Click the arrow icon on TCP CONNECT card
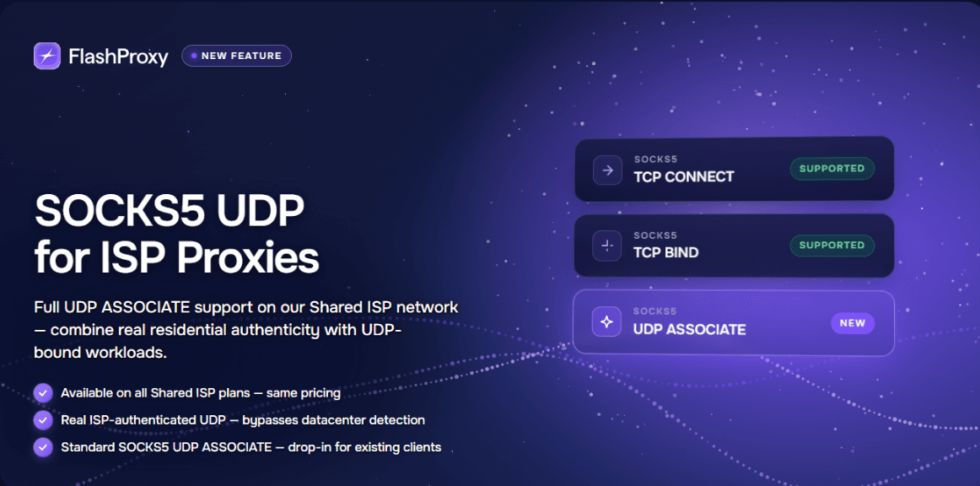The image size is (980, 486). (x=607, y=170)
